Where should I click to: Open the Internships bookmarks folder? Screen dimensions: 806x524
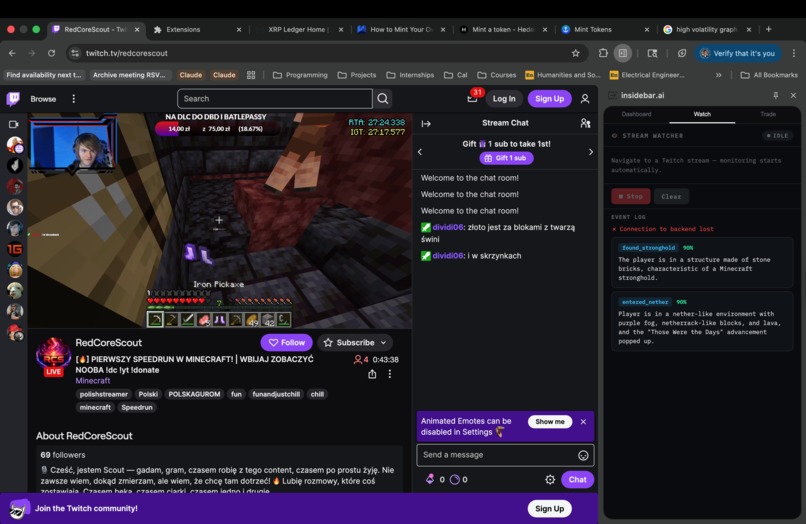[410, 75]
